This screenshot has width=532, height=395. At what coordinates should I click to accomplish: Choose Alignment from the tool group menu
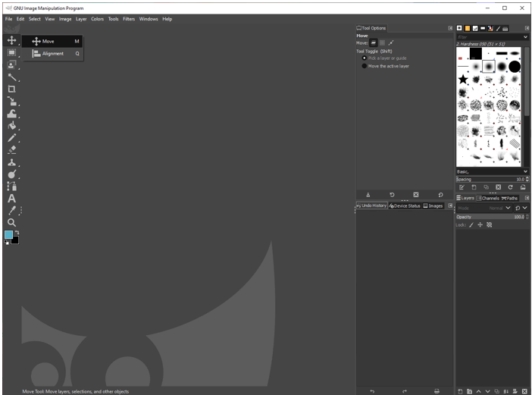tap(52, 54)
